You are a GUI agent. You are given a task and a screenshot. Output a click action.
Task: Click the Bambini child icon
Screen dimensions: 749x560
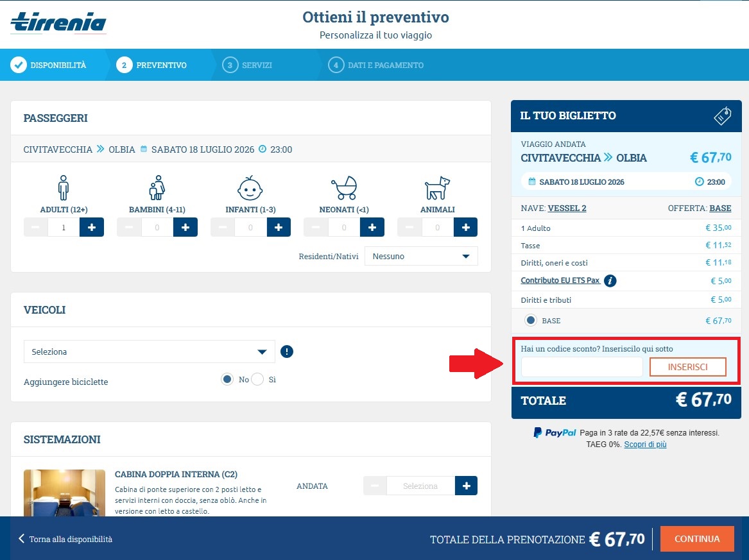(x=156, y=189)
